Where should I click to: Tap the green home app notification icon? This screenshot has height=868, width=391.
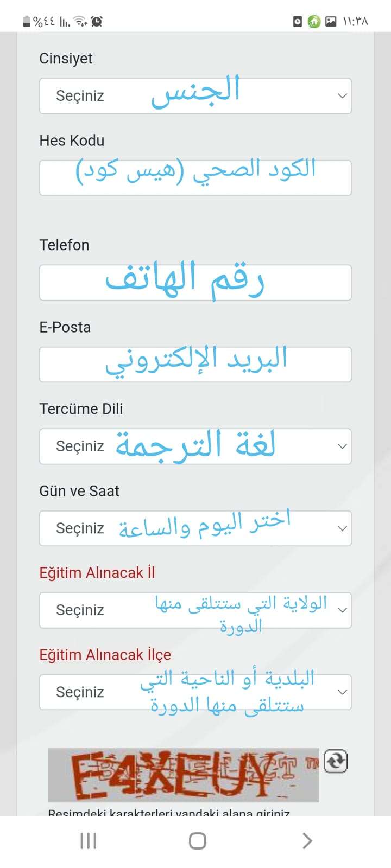pyautogui.click(x=314, y=22)
